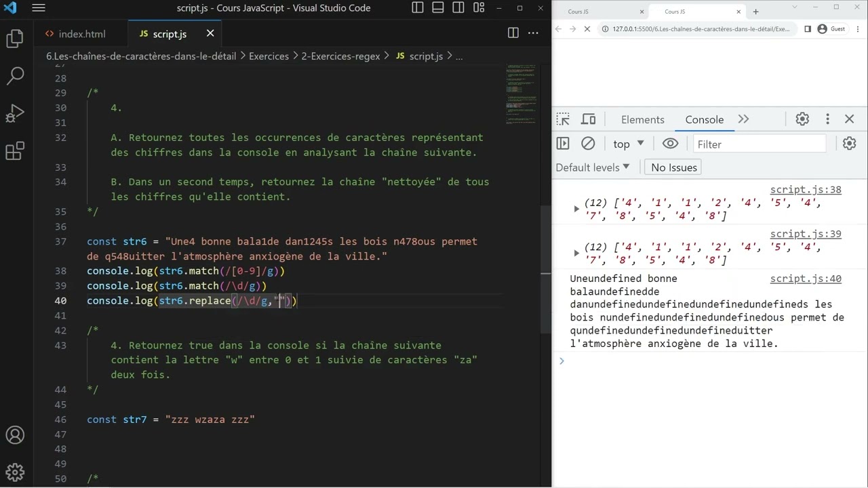This screenshot has height=488, width=868.
Task: Clear the console
Action: click(x=588, y=144)
